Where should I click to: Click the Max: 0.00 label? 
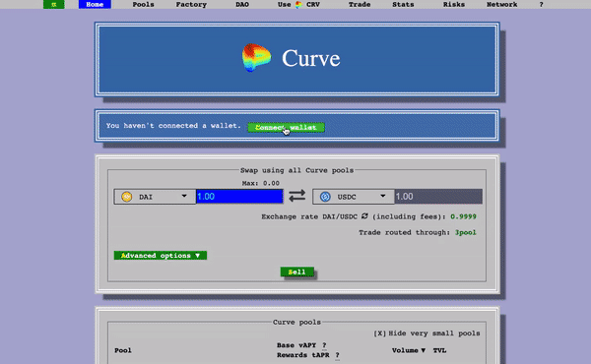[x=260, y=183]
